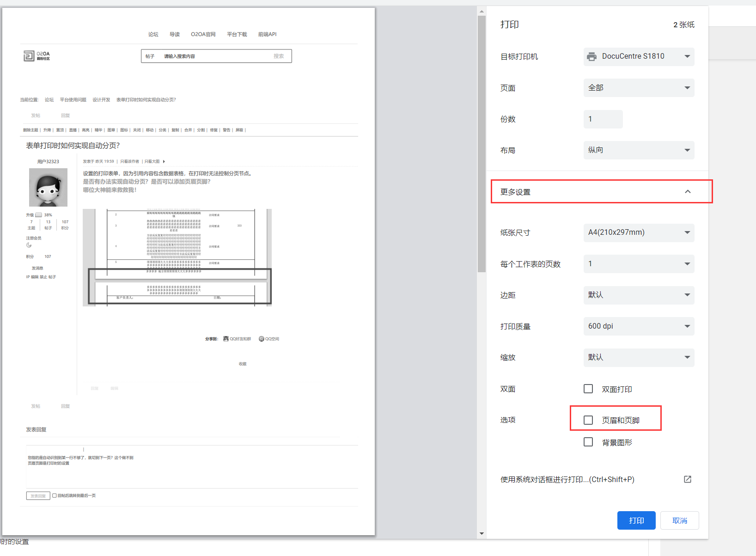Click the O2OA community logo in preview
The height and width of the screenshot is (556, 756).
click(37, 56)
